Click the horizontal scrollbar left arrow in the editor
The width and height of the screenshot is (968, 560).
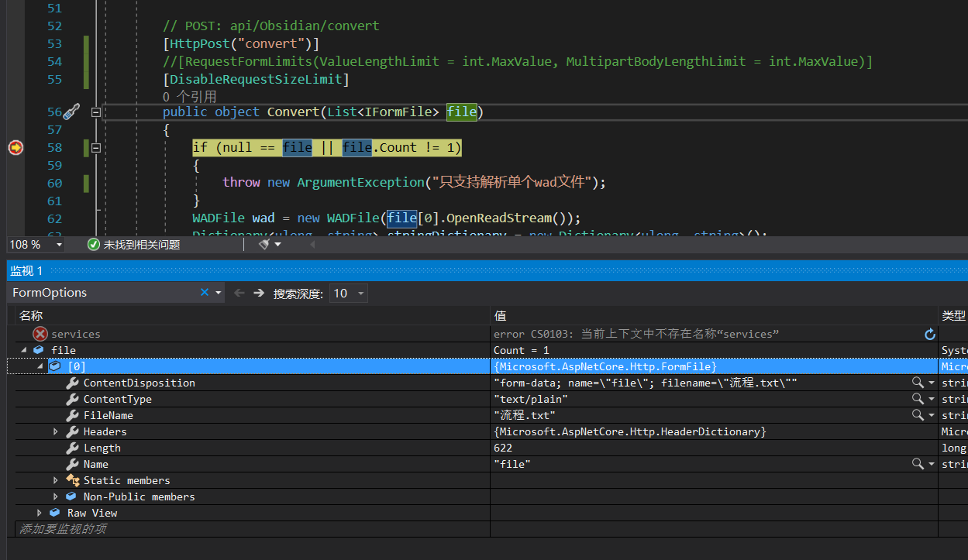click(313, 245)
